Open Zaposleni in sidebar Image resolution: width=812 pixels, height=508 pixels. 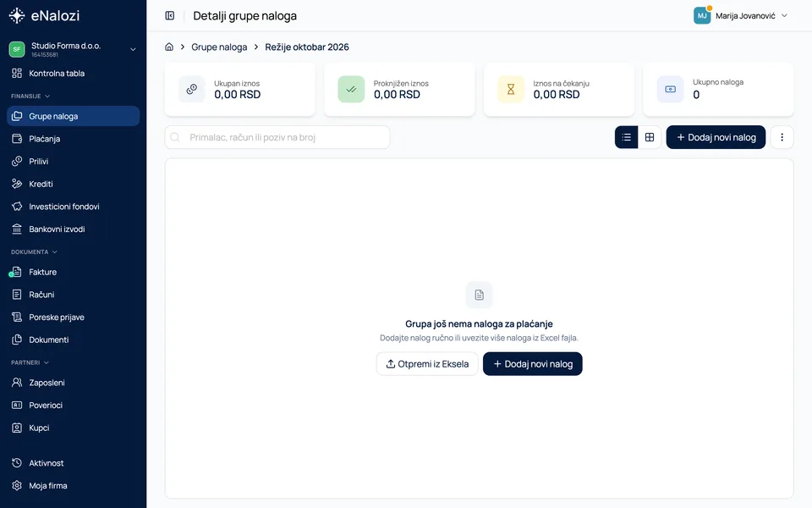coord(73,383)
